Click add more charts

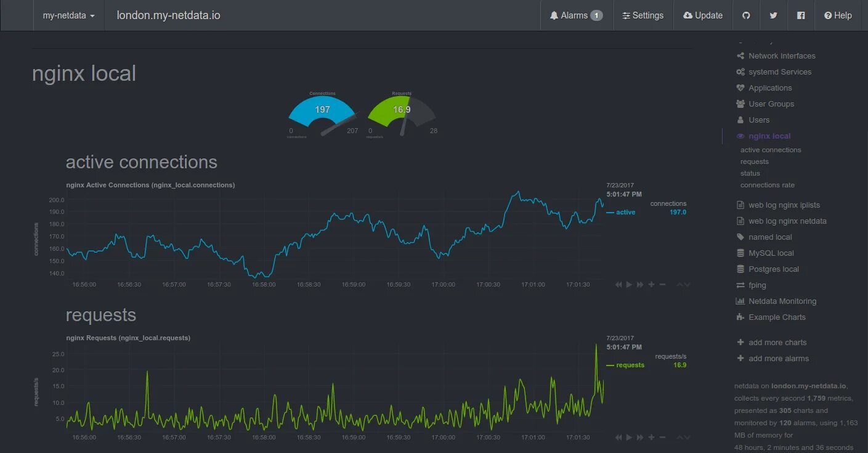pos(771,342)
